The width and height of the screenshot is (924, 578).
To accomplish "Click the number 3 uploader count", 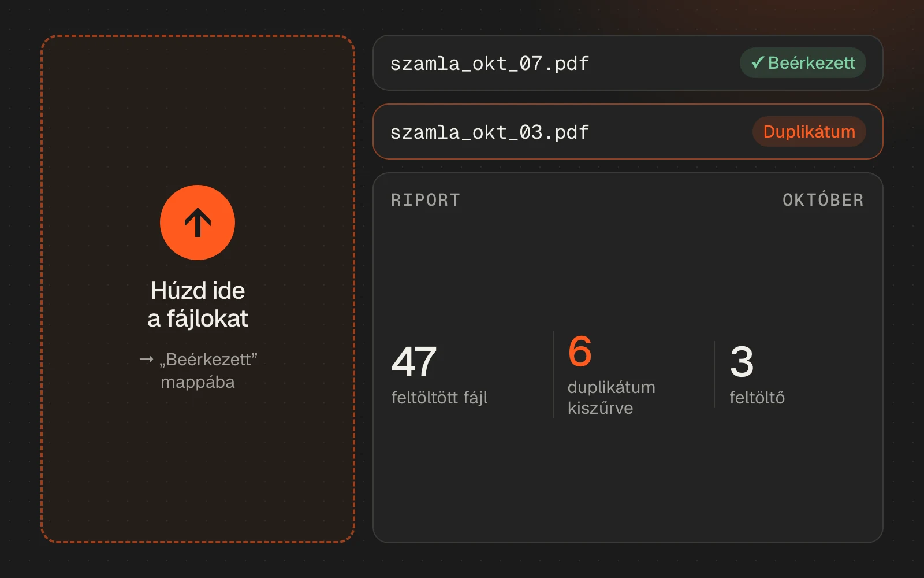I will point(742,362).
